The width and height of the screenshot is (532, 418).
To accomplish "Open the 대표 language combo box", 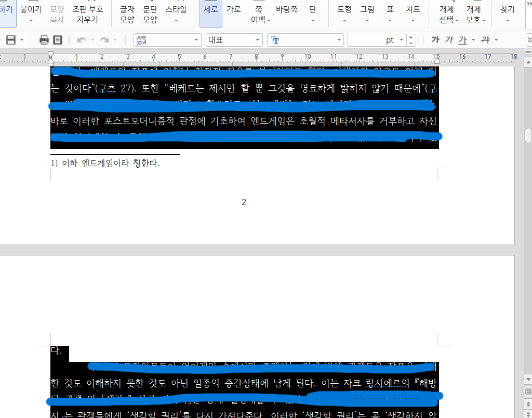I will tap(234, 40).
